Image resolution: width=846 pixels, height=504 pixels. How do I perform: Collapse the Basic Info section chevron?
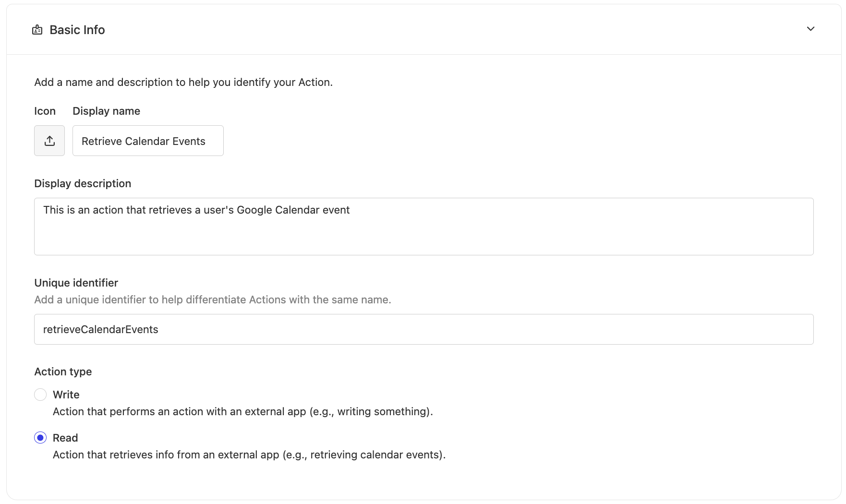(810, 29)
